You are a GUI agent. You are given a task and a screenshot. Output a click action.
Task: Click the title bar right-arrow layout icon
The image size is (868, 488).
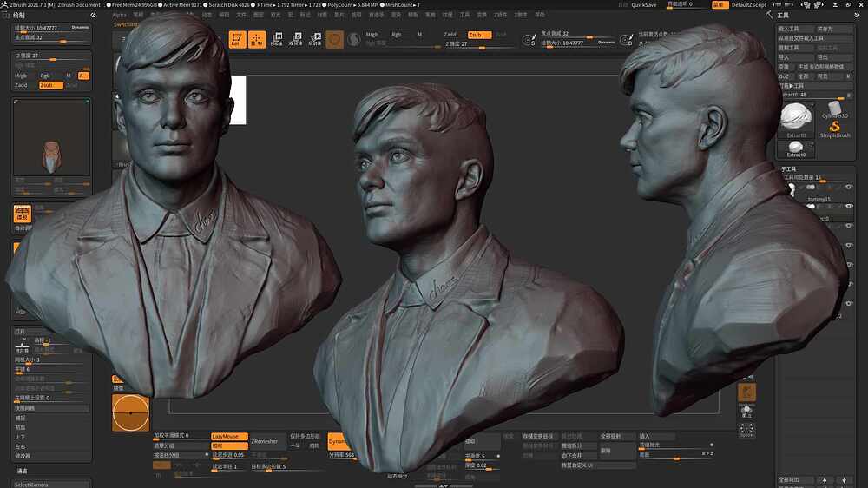pos(790,4)
